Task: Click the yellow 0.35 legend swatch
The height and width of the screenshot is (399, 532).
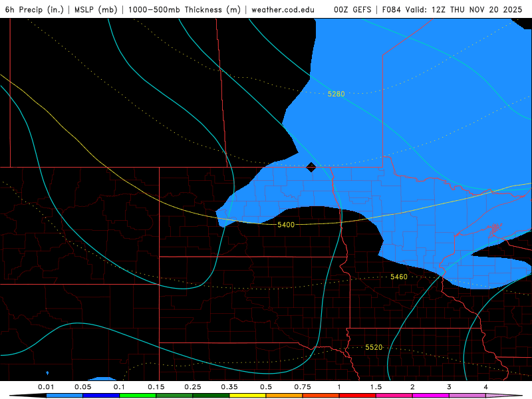Action: (247, 396)
